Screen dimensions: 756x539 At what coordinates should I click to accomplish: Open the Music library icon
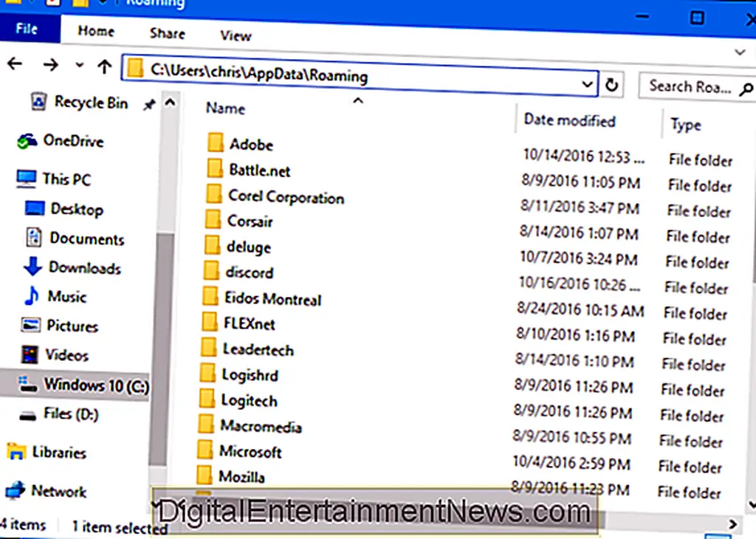click(x=32, y=297)
